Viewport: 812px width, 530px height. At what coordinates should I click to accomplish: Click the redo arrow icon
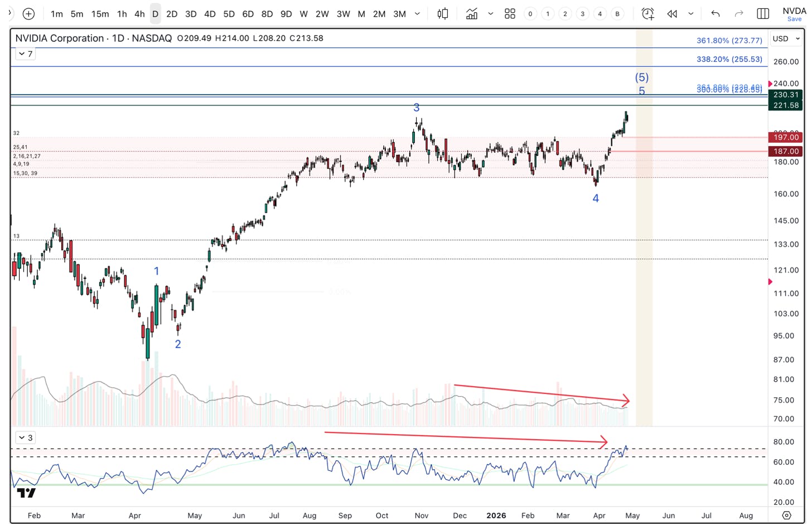[739, 14]
